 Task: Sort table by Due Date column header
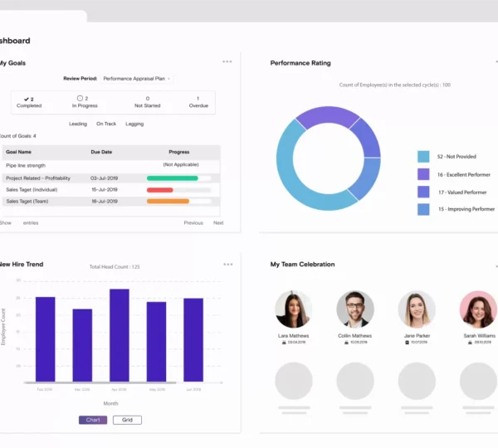(x=101, y=153)
